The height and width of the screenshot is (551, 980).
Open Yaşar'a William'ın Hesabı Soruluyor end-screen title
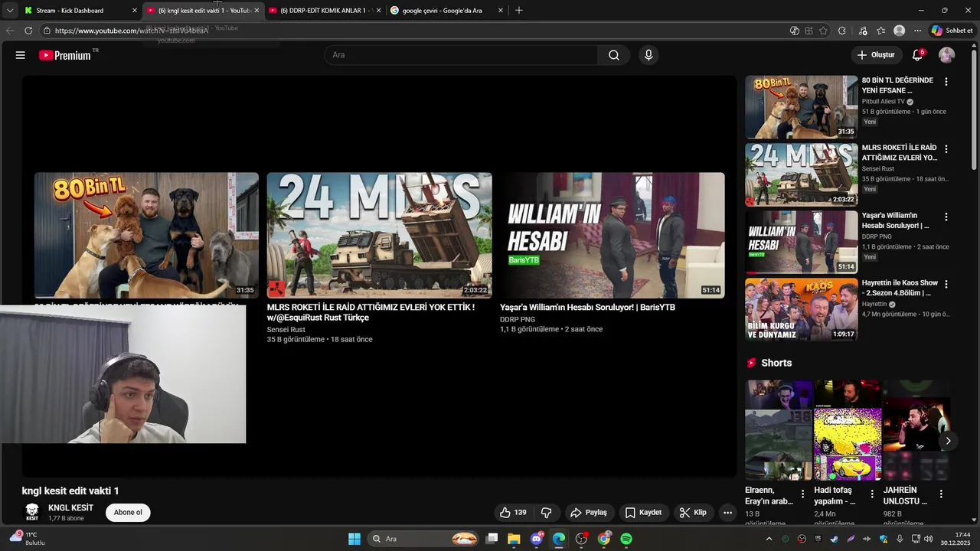[587, 308]
